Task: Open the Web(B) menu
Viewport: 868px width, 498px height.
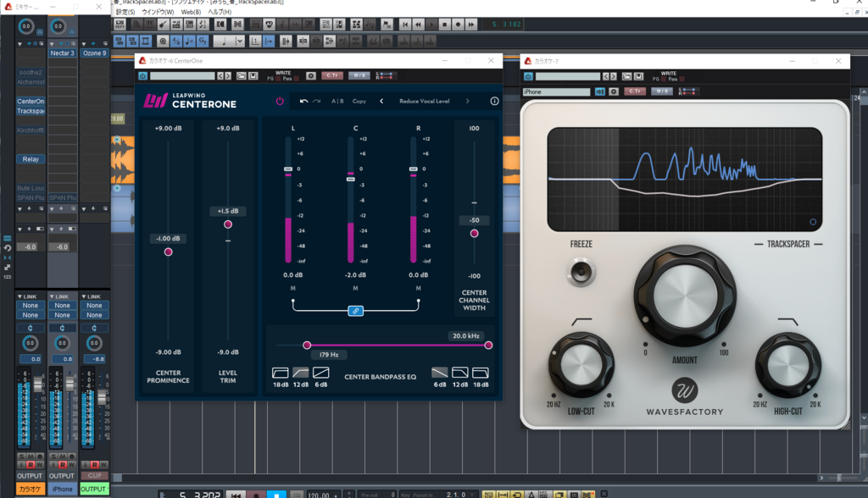Action: (191, 12)
